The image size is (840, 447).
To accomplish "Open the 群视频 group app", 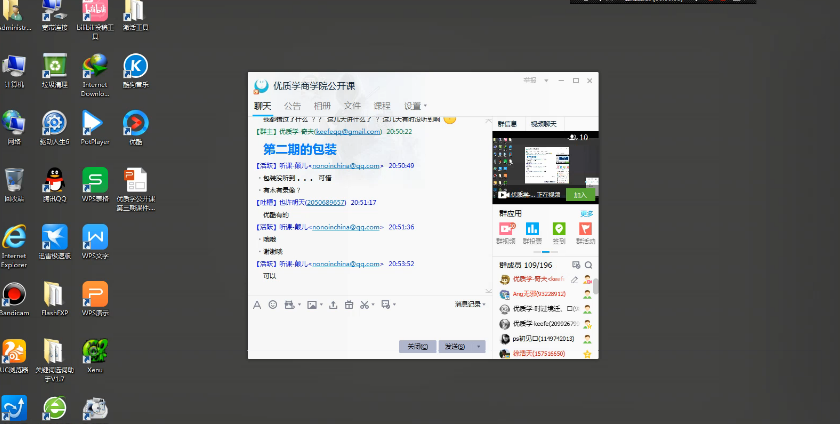I will (506, 233).
